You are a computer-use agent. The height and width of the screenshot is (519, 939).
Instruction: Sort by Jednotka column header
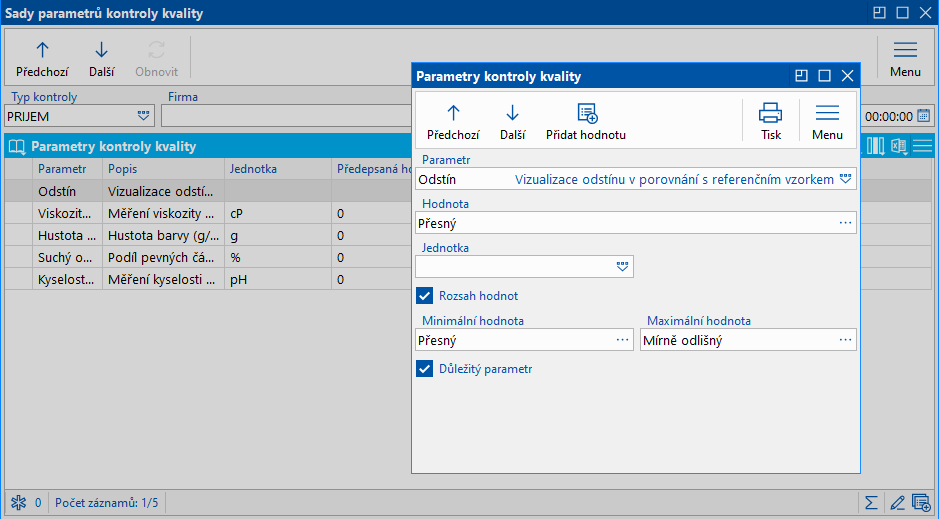(278, 169)
